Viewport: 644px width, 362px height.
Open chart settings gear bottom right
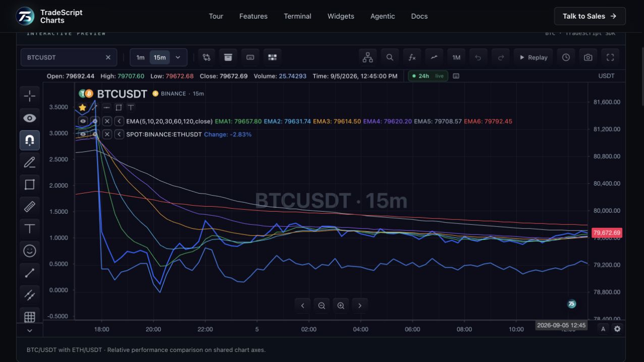tap(617, 329)
